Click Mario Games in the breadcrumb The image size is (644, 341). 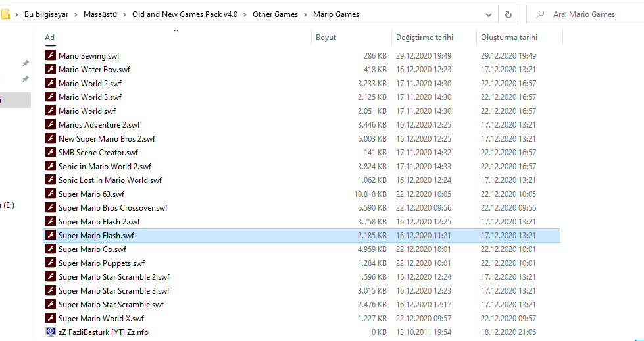[x=336, y=14]
